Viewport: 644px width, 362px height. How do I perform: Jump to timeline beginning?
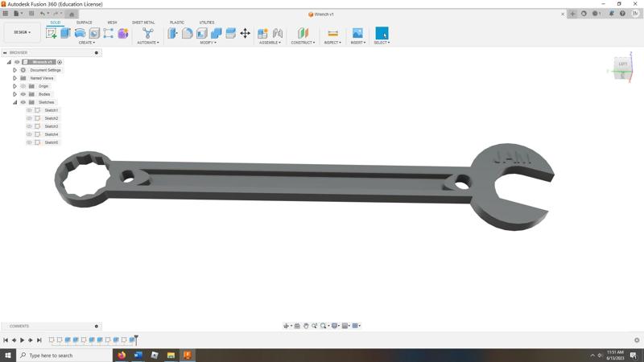point(6,340)
